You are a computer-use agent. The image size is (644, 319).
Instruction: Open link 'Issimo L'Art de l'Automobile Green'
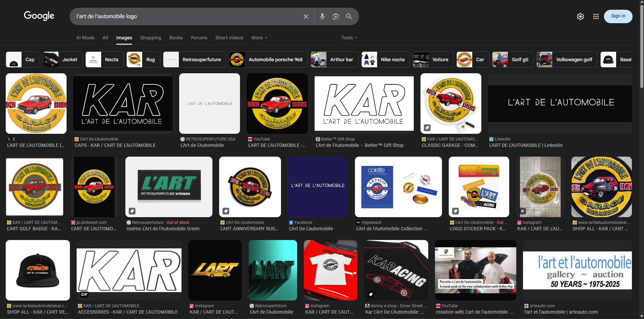[x=163, y=229]
